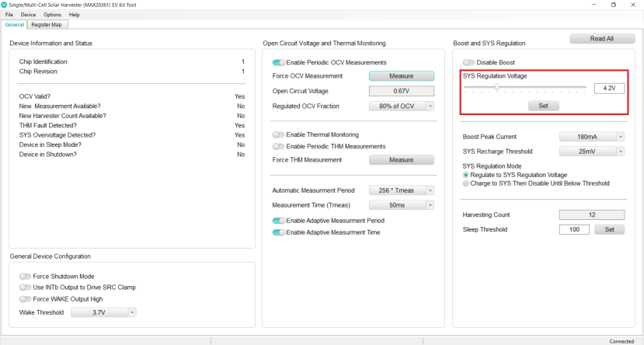
Task: Open Automatic Measurment Period dropdown
Action: pos(402,190)
